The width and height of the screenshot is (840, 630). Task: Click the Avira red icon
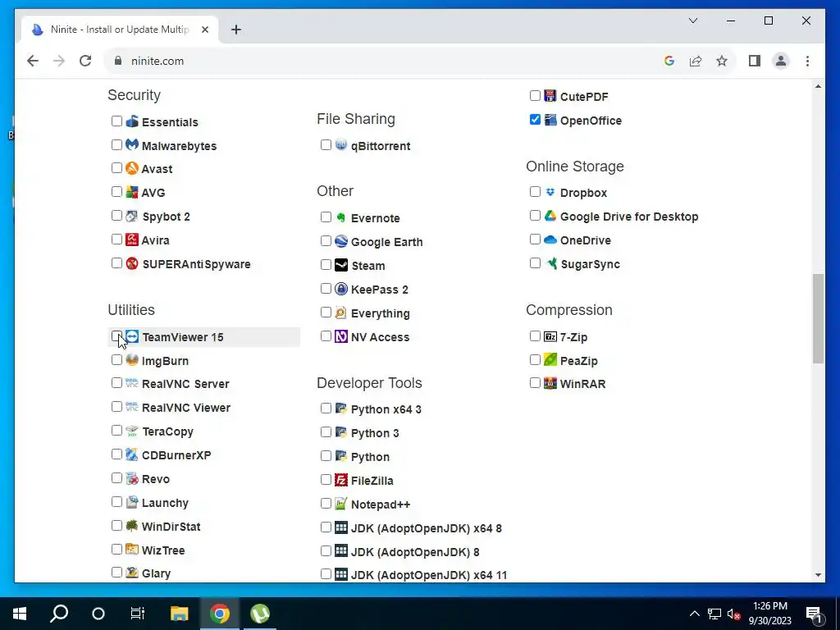coord(132,240)
